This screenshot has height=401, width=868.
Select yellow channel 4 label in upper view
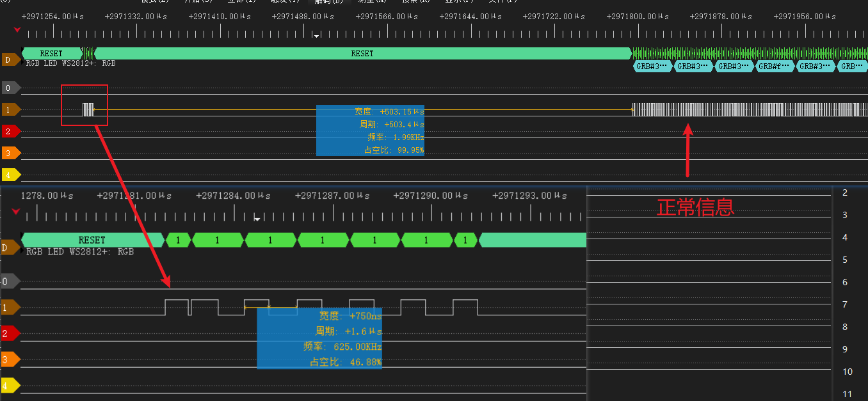click(x=10, y=174)
